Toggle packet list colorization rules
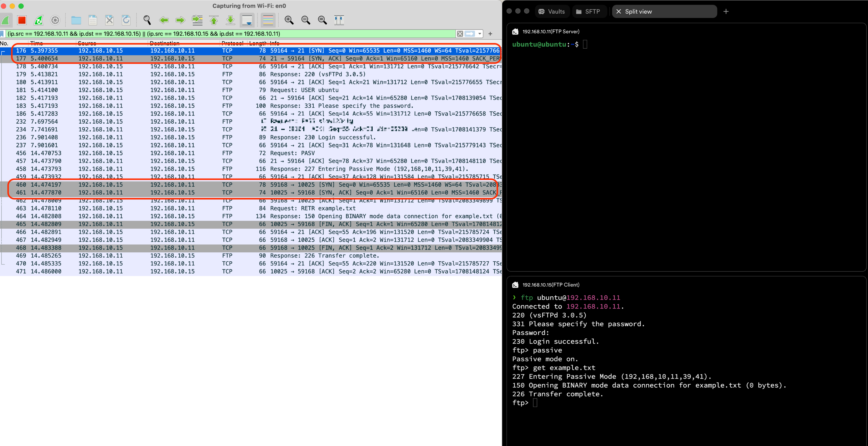The width and height of the screenshot is (868, 446). click(x=268, y=20)
